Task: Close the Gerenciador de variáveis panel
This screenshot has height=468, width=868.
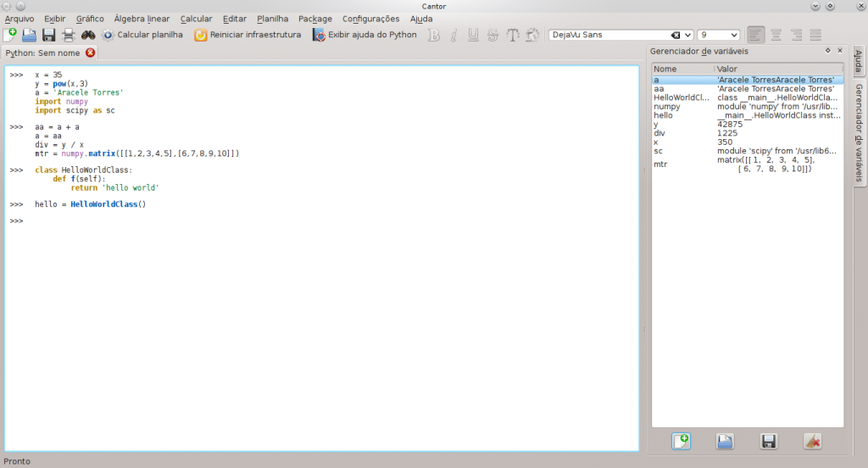Action: (x=840, y=50)
